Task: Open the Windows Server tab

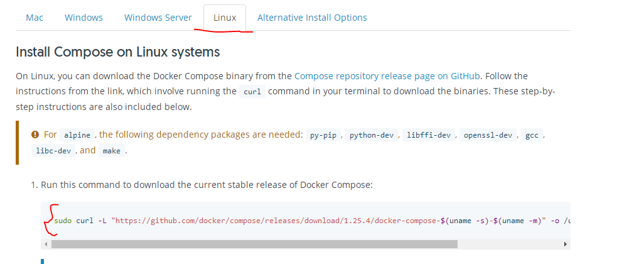Action: 158,18
